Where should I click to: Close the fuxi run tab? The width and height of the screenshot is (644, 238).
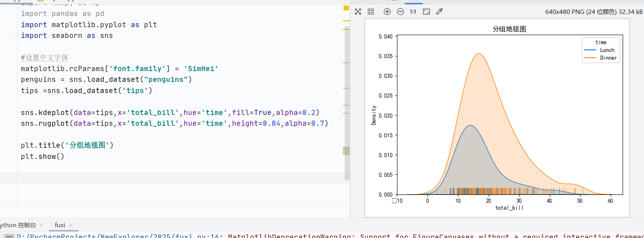(x=71, y=225)
